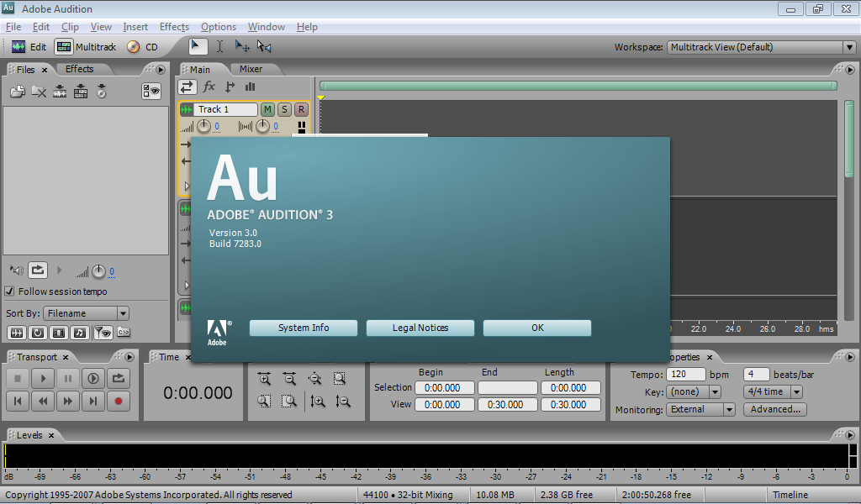861x504 pixels.
Task: Click the Play transport button
Action: (43, 378)
